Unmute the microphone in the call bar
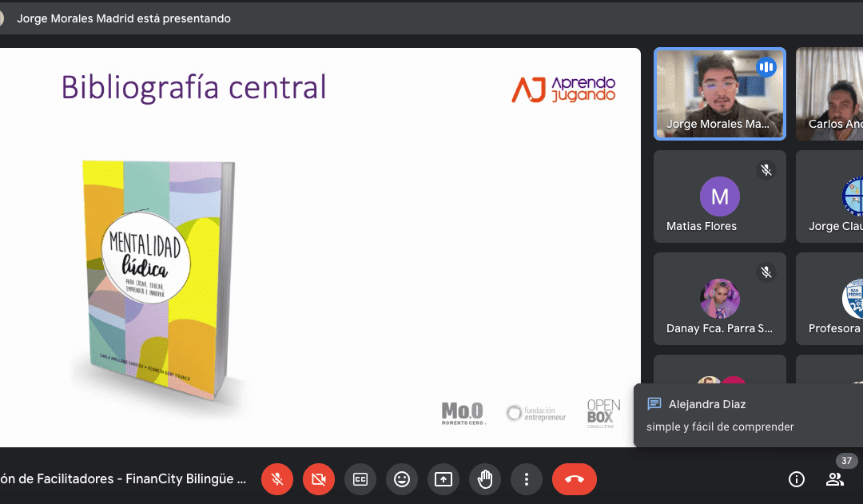The width and height of the screenshot is (863, 504). click(x=276, y=479)
